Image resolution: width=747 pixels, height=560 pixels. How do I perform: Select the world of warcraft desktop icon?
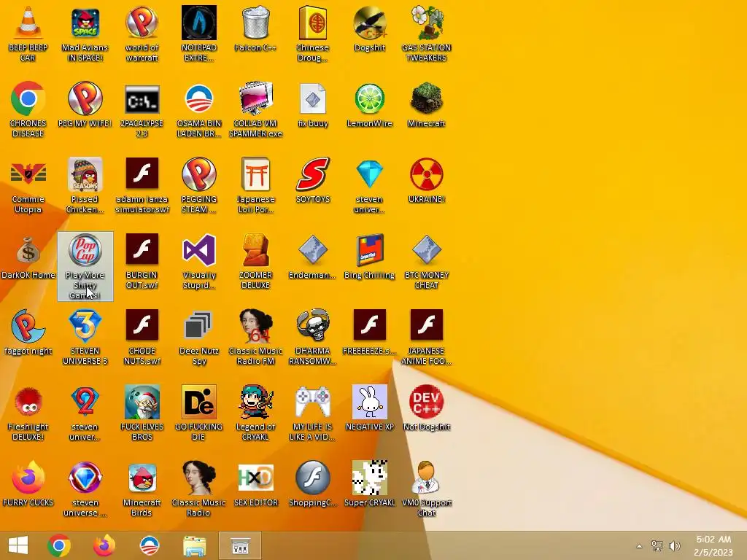[x=142, y=23]
